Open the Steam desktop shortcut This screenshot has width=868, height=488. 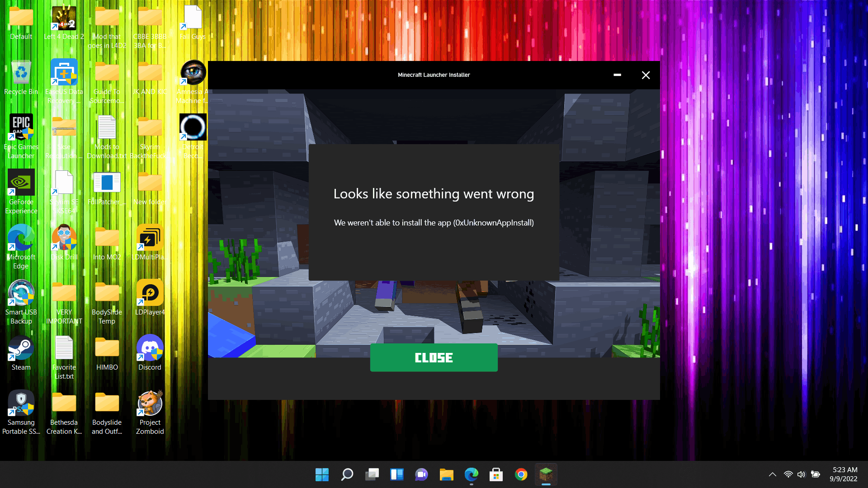pos(21,349)
